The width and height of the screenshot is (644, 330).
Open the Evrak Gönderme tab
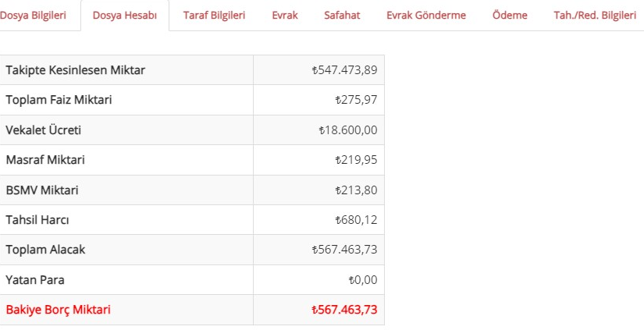coord(426,16)
